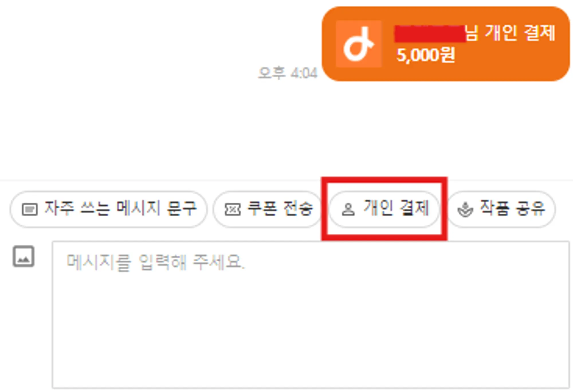The height and width of the screenshot is (392, 573).
Task: Select the 쿠폰 전송 button text
Action: (280, 208)
